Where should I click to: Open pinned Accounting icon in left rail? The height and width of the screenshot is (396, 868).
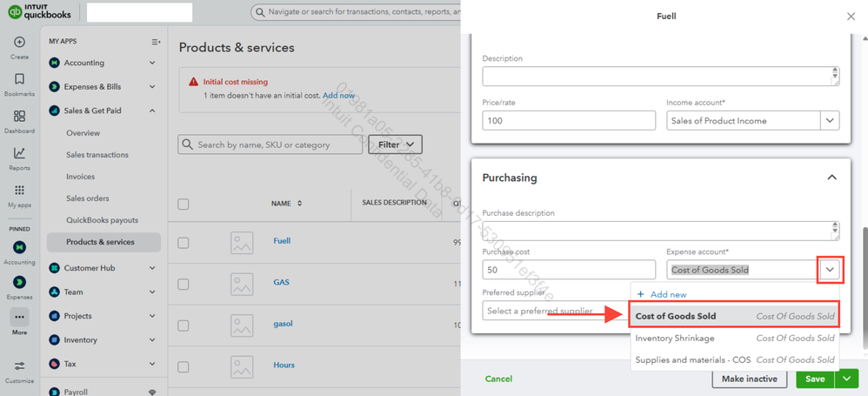19,247
